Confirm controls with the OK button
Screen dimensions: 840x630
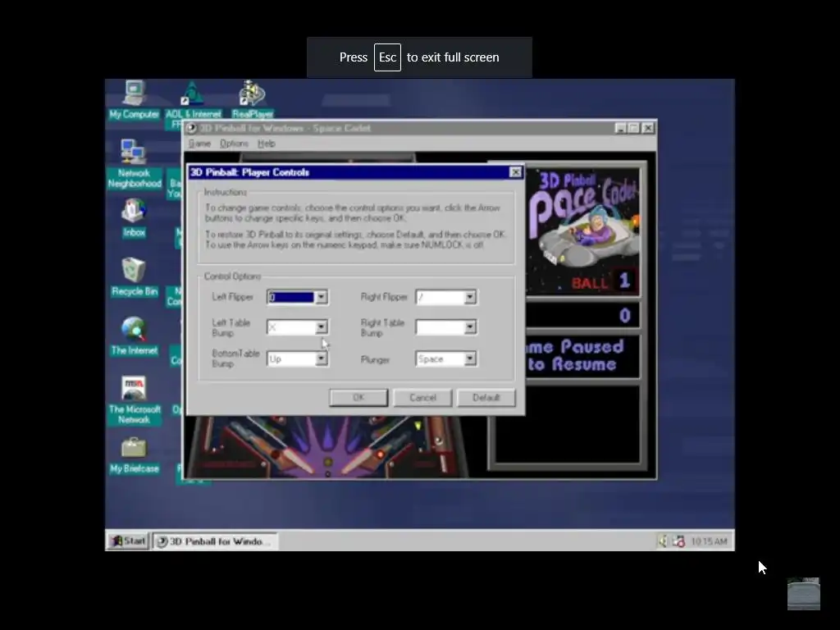358,398
